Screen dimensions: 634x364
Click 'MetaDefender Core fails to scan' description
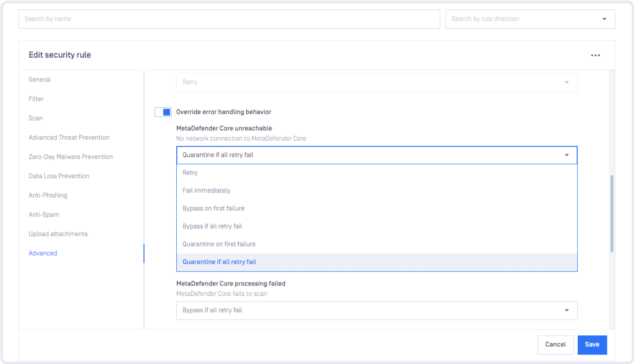pyautogui.click(x=222, y=294)
